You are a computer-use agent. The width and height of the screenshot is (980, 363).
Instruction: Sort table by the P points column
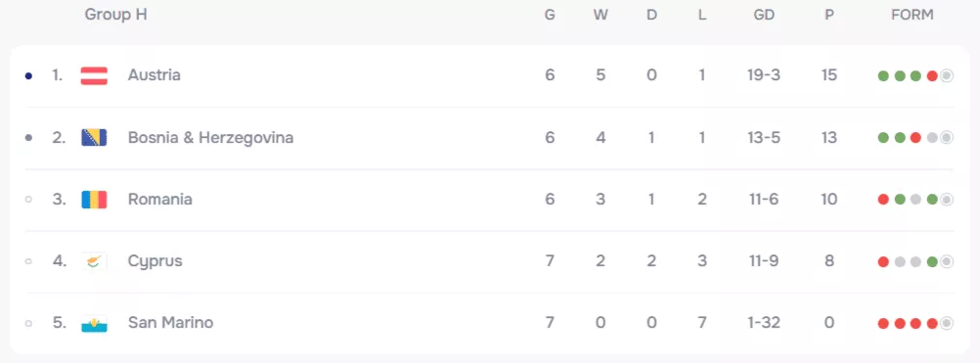click(828, 15)
